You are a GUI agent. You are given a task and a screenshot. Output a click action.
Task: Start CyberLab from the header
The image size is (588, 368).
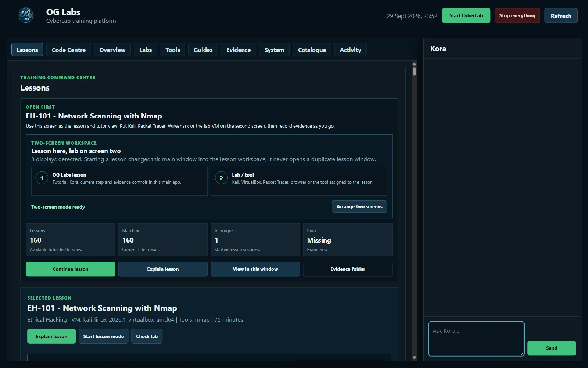(x=466, y=15)
